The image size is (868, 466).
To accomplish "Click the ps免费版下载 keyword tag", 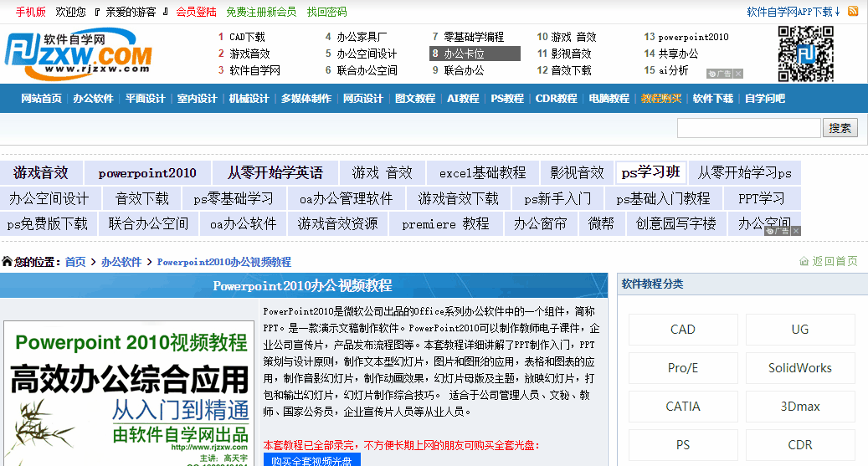I will (x=48, y=223).
